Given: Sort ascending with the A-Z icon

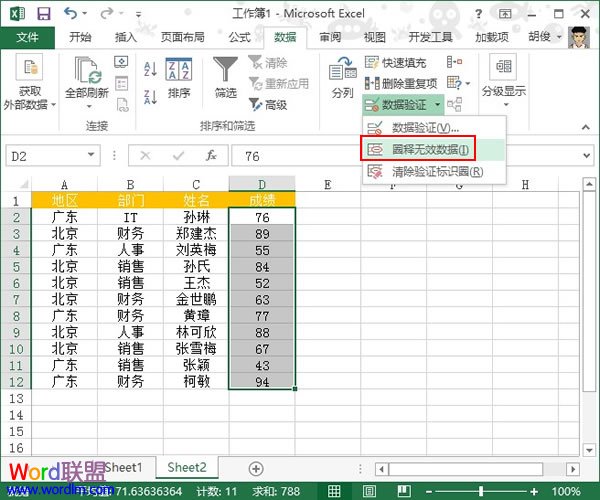Looking at the screenshot, I should pos(150,69).
